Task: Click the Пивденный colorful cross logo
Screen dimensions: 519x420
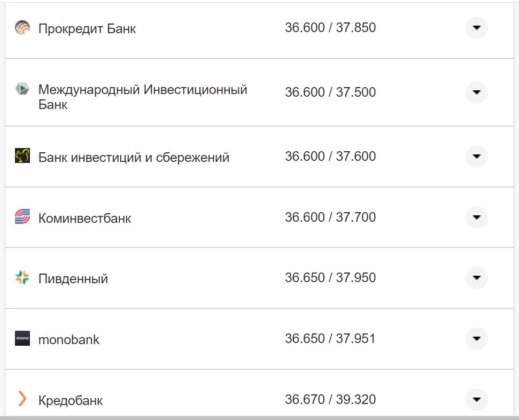Action: pos(21,278)
